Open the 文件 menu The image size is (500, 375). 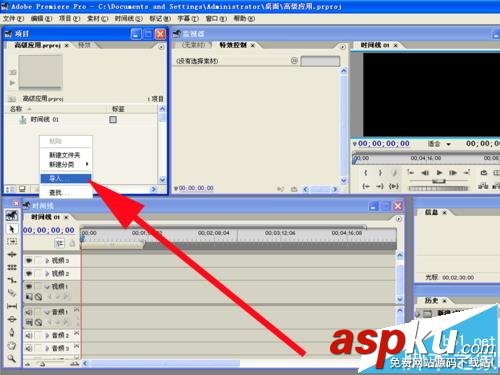13,19
